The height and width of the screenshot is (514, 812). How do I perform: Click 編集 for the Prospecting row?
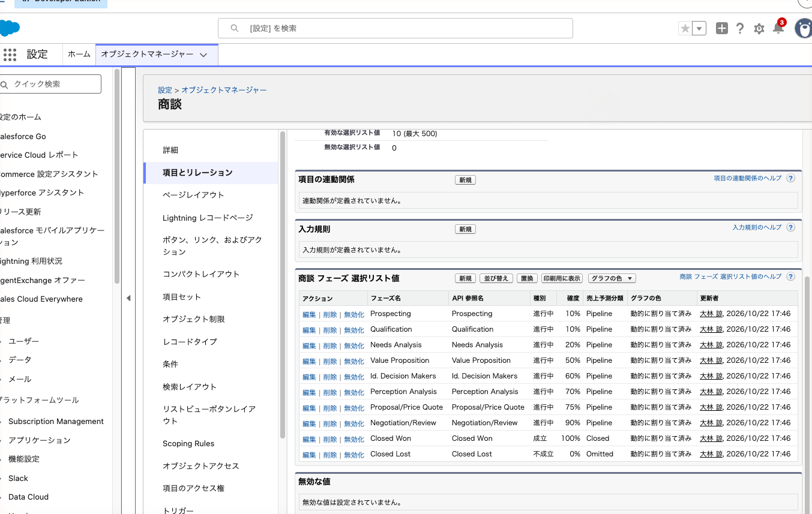coord(309,314)
